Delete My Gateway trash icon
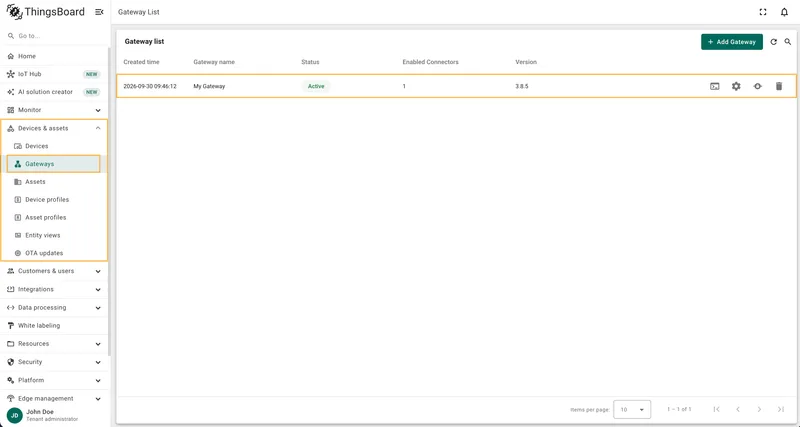The width and height of the screenshot is (800, 427). (x=779, y=86)
